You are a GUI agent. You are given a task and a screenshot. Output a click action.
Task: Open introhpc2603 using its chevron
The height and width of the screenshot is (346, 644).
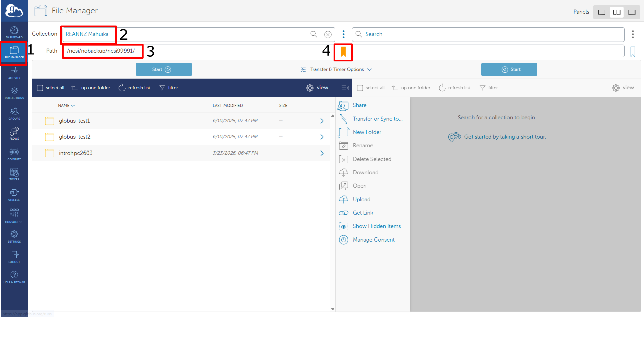click(x=322, y=153)
